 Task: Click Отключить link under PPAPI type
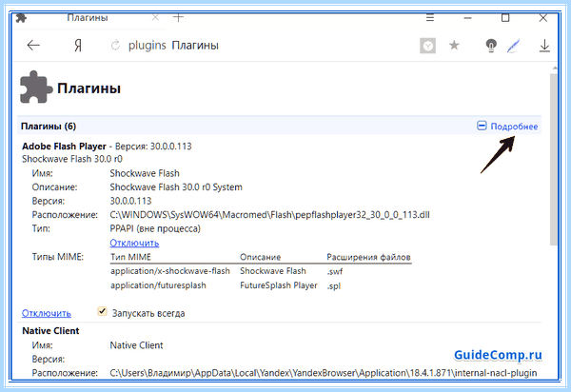coord(134,243)
